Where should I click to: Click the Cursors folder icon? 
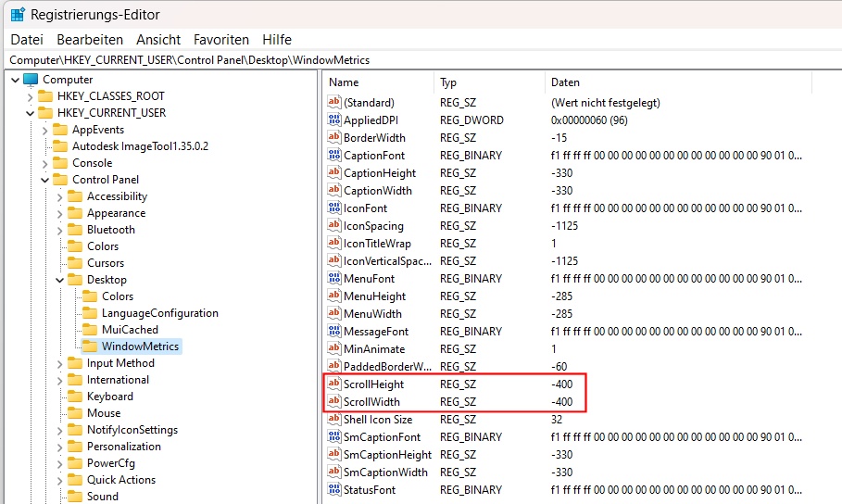(x=75, y=263)
